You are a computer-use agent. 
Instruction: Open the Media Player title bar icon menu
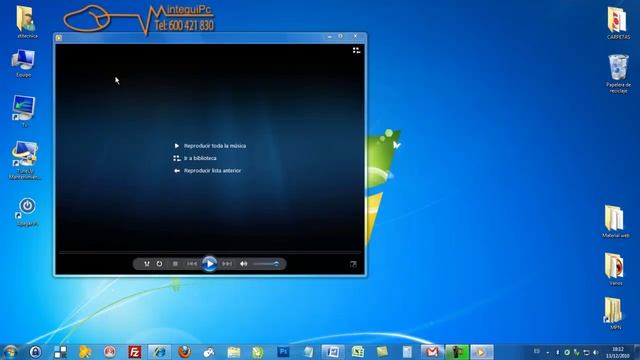click(x=59, y=38)
